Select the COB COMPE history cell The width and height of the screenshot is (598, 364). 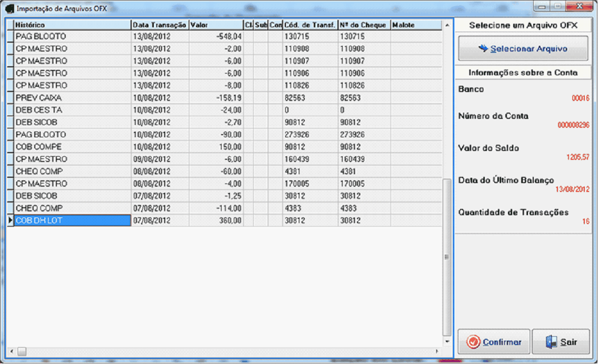coord(72,147)
